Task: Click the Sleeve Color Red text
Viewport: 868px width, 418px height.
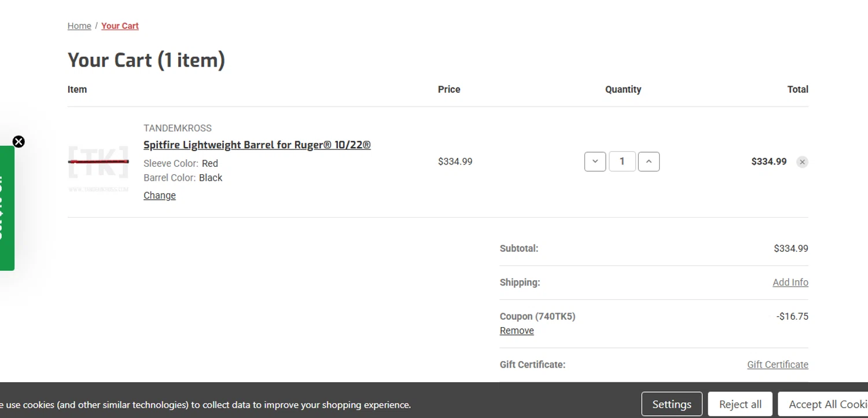Action: click(x=181, y=164)
